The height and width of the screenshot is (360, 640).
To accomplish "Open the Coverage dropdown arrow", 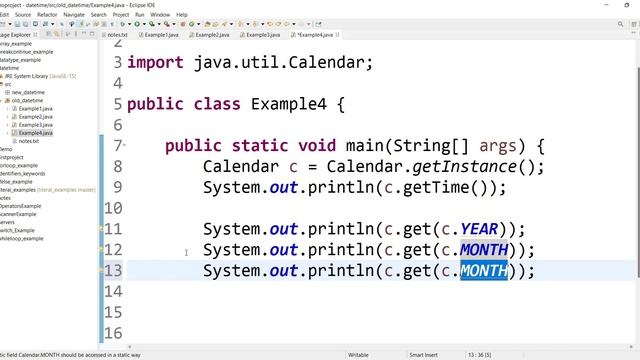I will click(x=159, y=24).
